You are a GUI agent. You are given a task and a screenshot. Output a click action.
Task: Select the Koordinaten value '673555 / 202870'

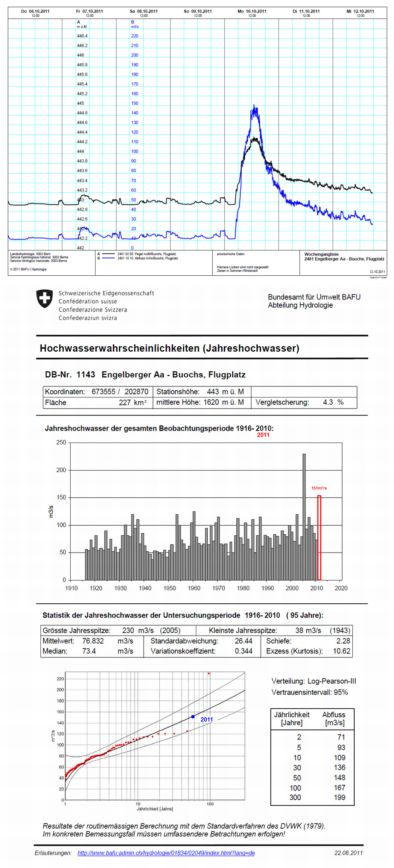(120, 391)
